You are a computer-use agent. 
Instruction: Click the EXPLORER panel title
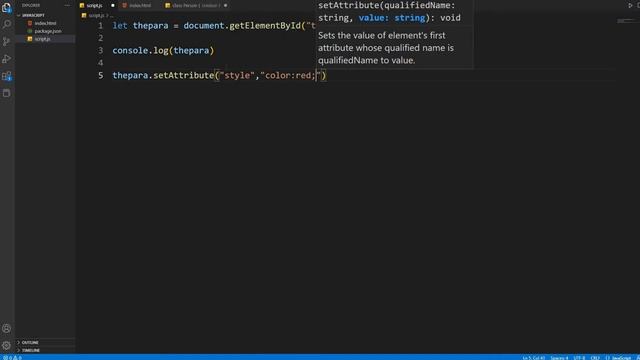[x=31, y=5]
